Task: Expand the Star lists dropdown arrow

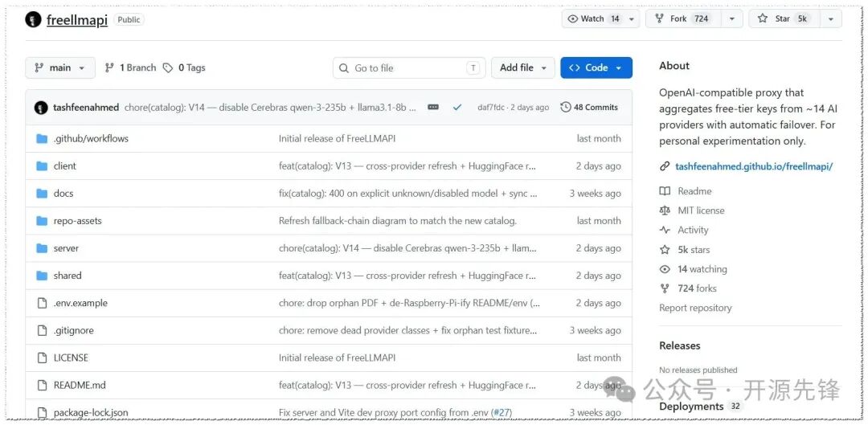Action: point(831,18)
